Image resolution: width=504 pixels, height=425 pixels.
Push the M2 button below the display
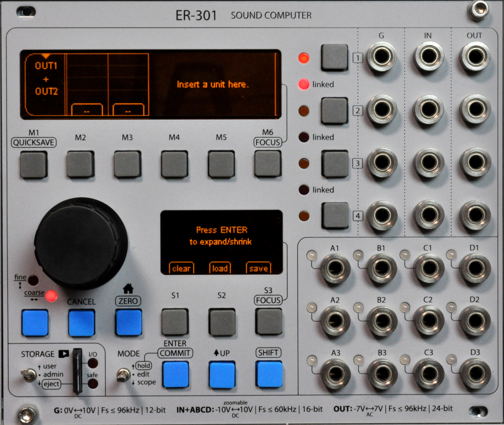tap(81, 164)
